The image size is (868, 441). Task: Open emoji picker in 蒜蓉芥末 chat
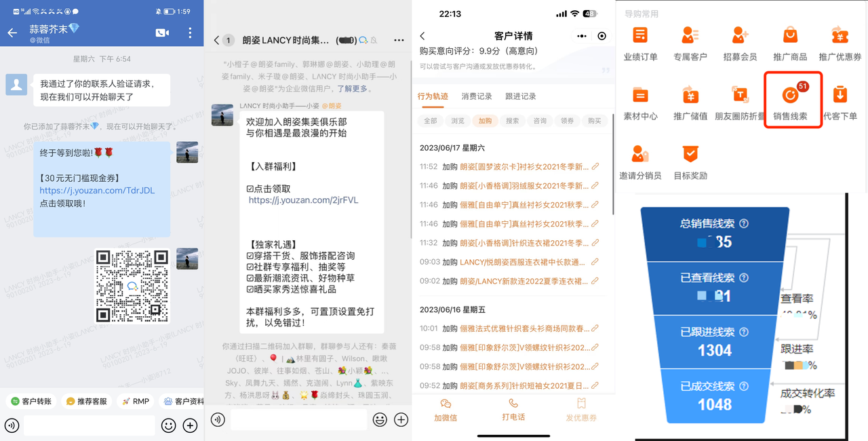(168, 426)
